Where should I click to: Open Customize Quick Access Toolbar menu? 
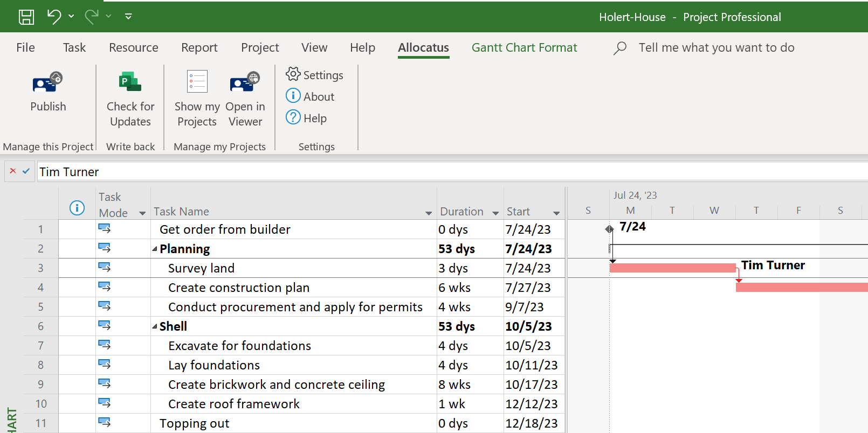tap(128, 16)
